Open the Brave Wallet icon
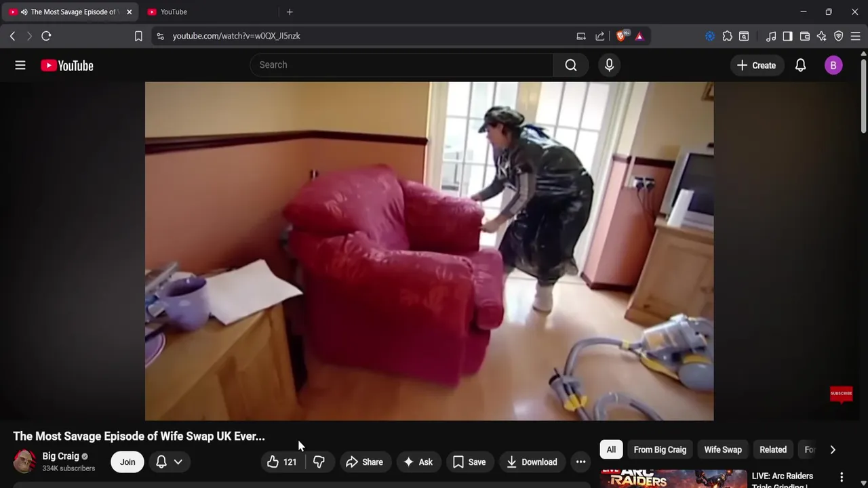868x488 pixels. click(805, 36)
